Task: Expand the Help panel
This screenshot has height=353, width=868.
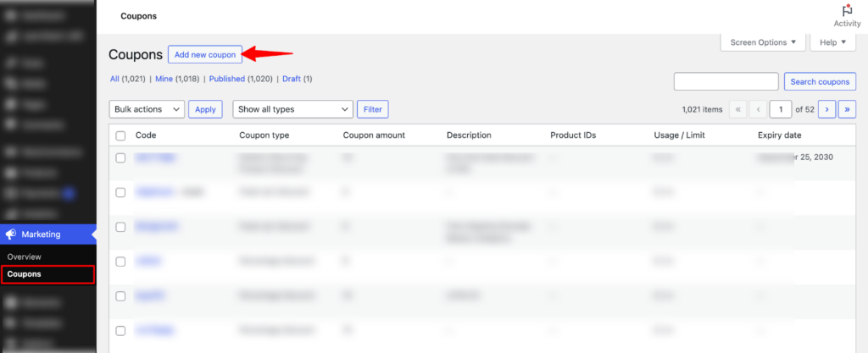Action: [832, 42]
